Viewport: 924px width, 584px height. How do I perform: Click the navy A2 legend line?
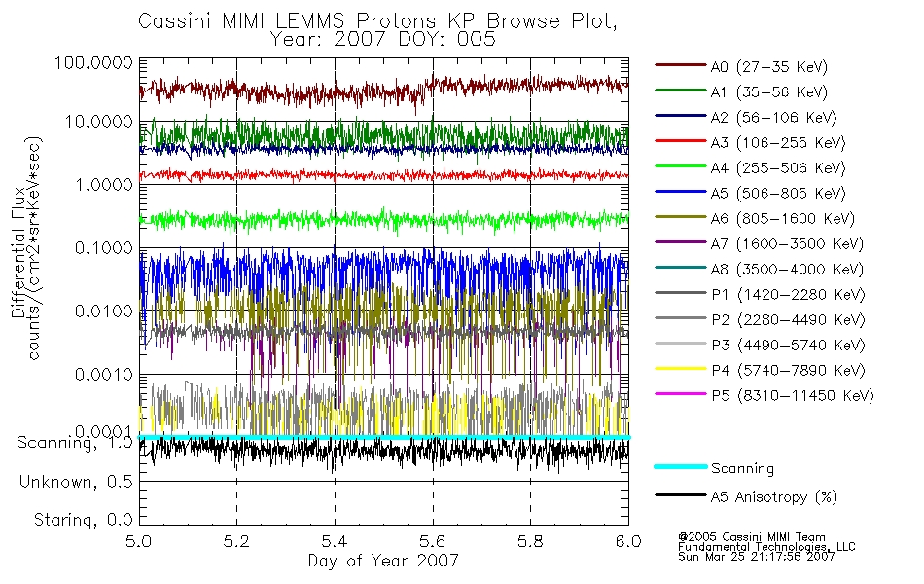680,116
